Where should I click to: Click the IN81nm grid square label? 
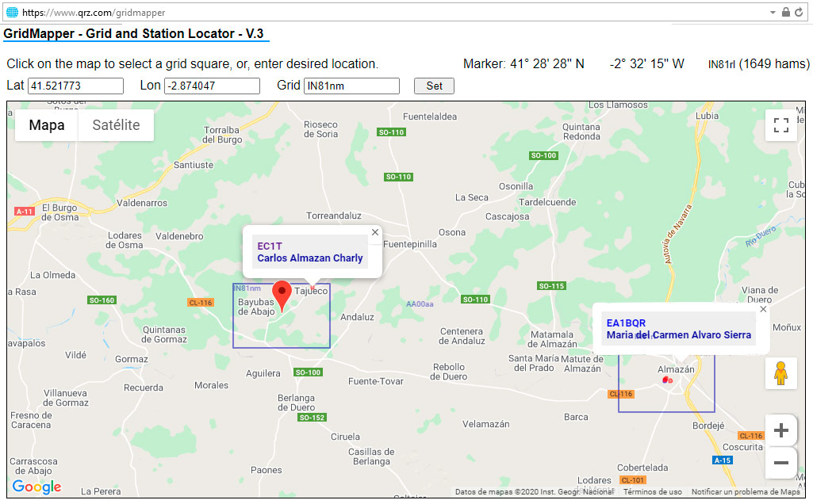[247, 288]
